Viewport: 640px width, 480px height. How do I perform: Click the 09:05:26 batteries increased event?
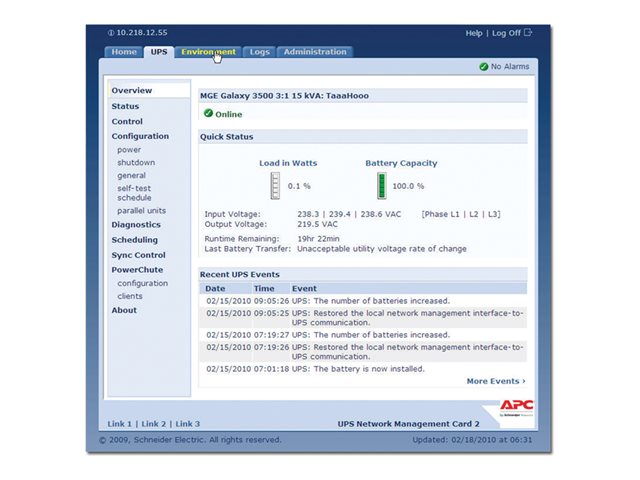point(363,301)
